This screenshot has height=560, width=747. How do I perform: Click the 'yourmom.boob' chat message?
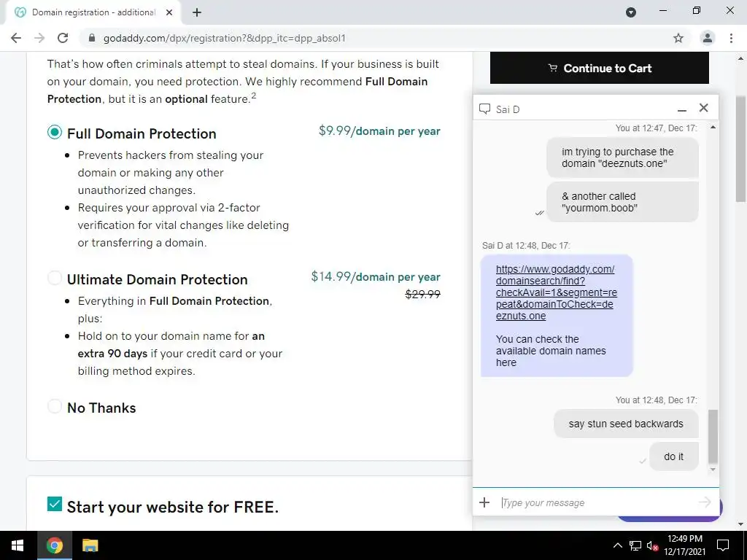click(622, 202)
